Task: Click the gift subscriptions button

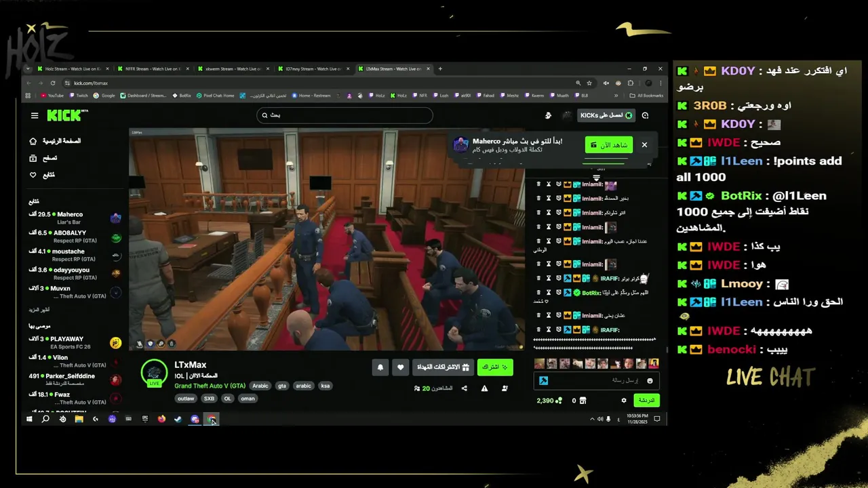Action: click(443, 367)
